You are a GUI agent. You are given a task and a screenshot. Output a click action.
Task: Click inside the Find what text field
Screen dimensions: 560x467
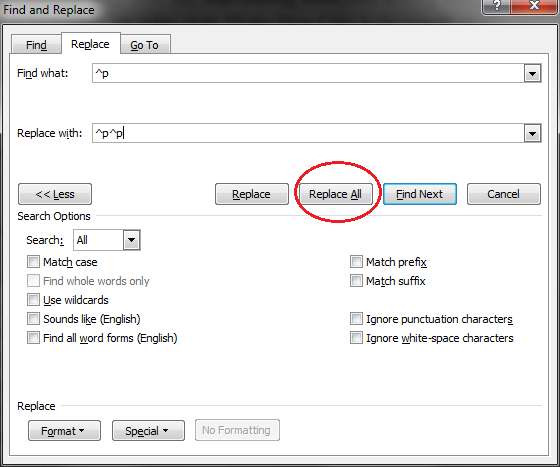tap(308, 74)
